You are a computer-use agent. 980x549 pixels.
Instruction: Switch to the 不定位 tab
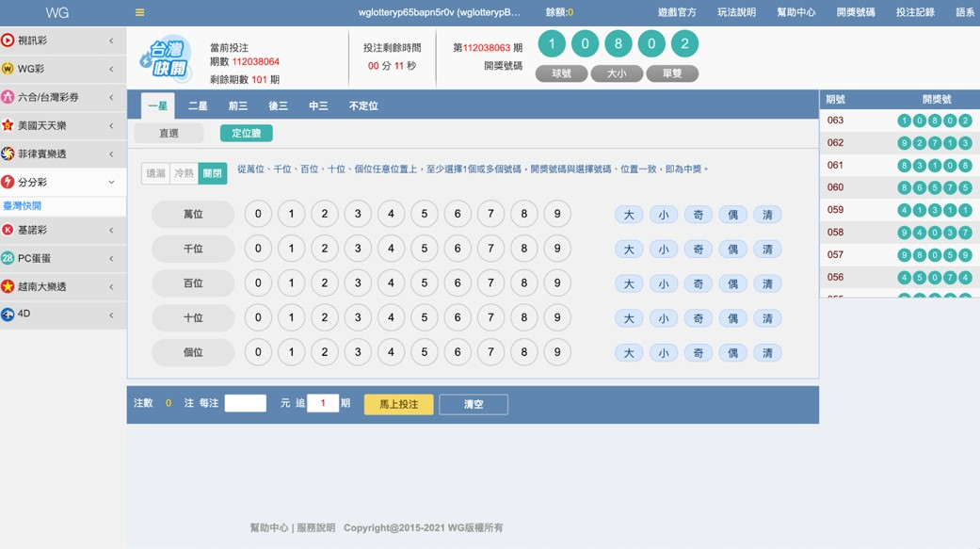pos(363,106)
